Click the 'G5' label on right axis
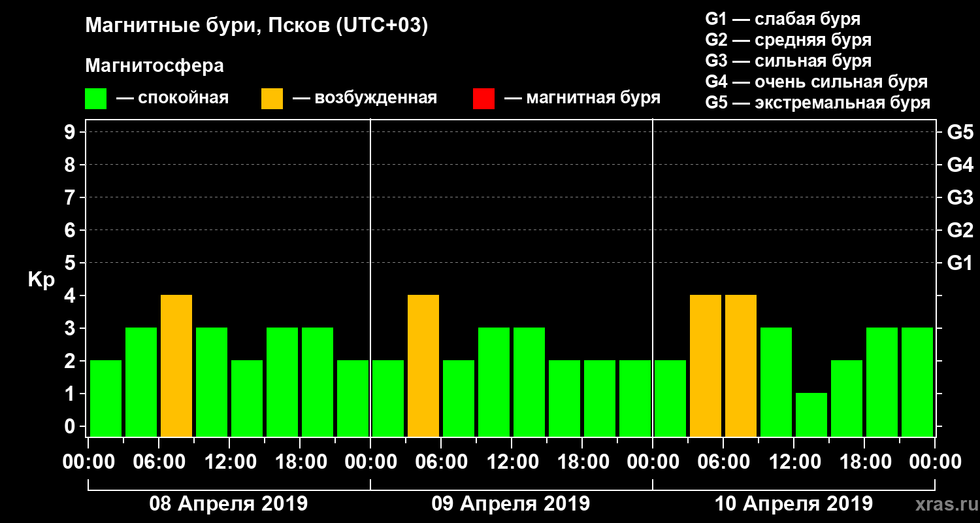The width and height of the screenshot is (980, 523). (960, 133)
